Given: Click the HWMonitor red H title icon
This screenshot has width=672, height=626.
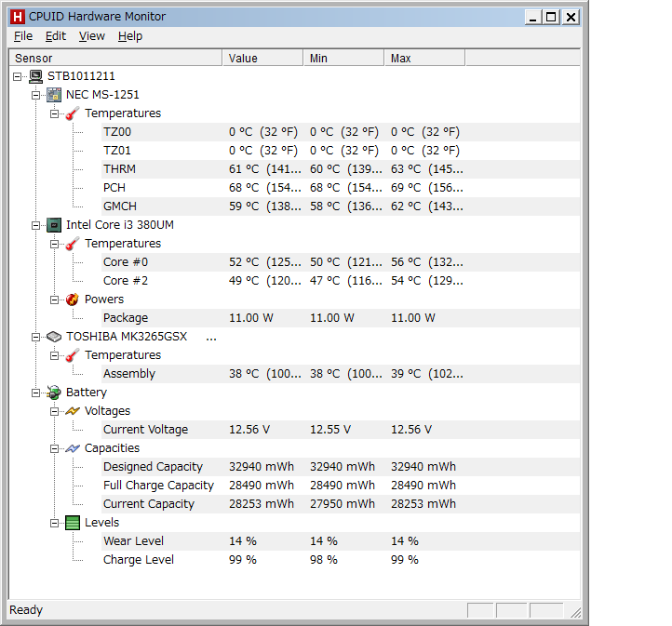Looking at the screenshot, I should click(x=18, y=17).
